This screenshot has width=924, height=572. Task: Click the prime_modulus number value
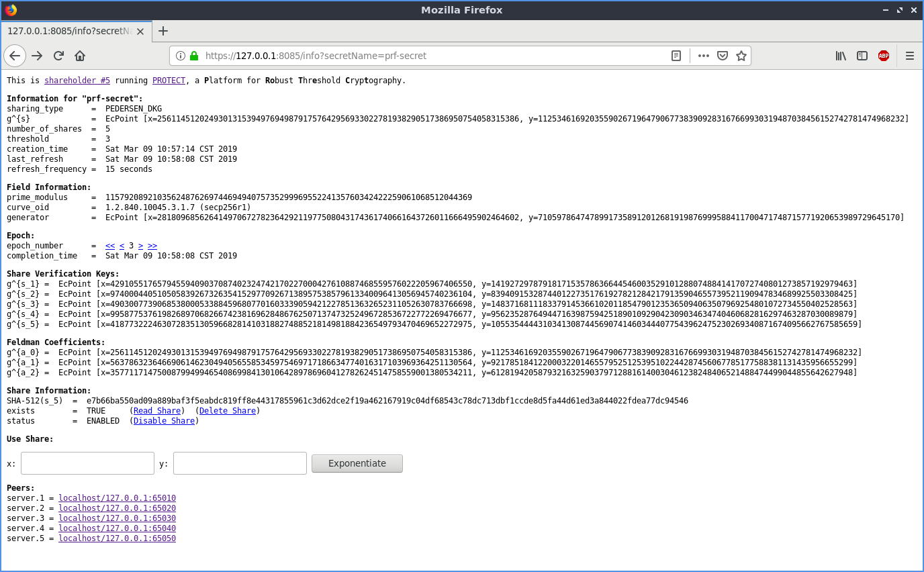coord(289,197)
